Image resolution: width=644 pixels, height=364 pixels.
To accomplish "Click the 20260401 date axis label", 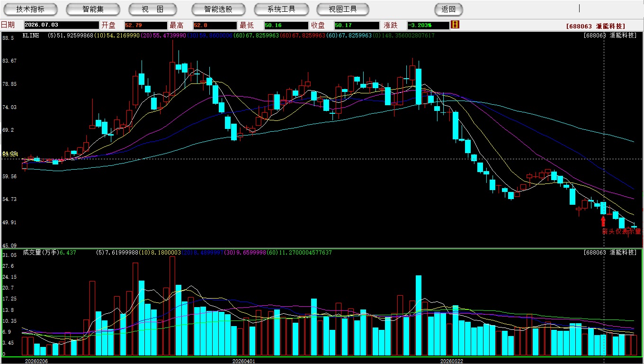I will pos(243,361).
